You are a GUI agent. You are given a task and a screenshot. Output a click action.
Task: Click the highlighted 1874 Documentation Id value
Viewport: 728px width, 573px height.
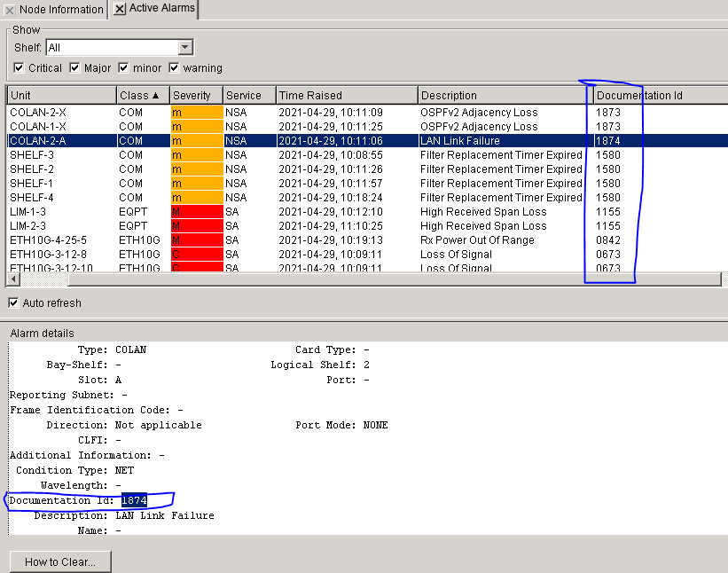pyautogui.click(x=134, y=500)
